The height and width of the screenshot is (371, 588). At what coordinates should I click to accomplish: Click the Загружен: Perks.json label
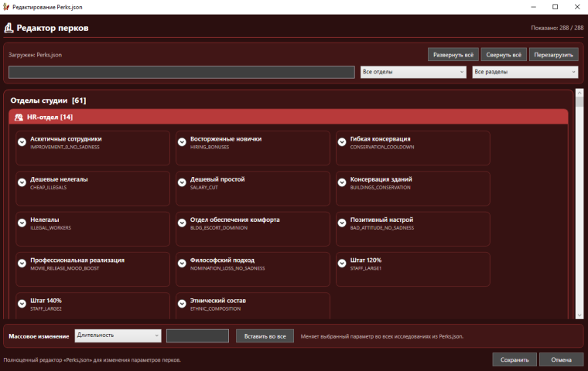point(35,55)
